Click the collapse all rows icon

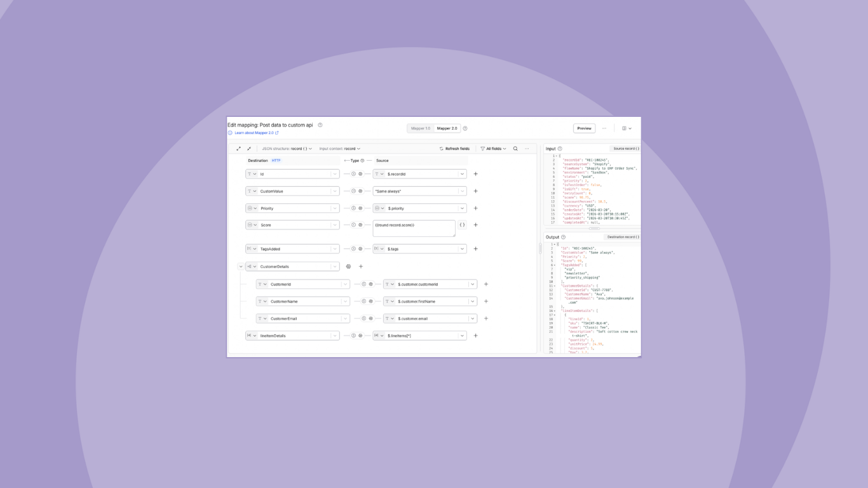click(x=249, y=149)
